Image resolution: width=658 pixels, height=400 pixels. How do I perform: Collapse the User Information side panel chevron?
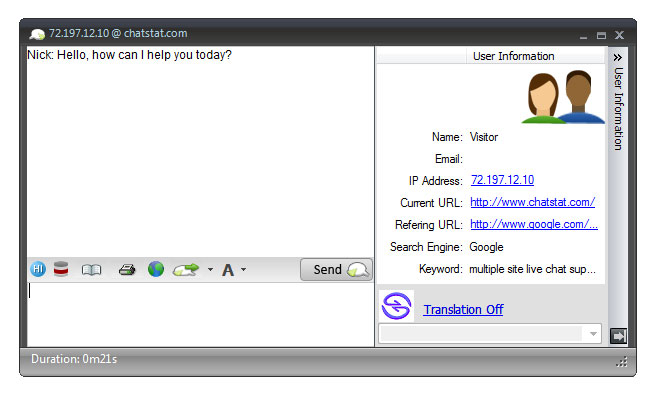[x=618, y=58]
